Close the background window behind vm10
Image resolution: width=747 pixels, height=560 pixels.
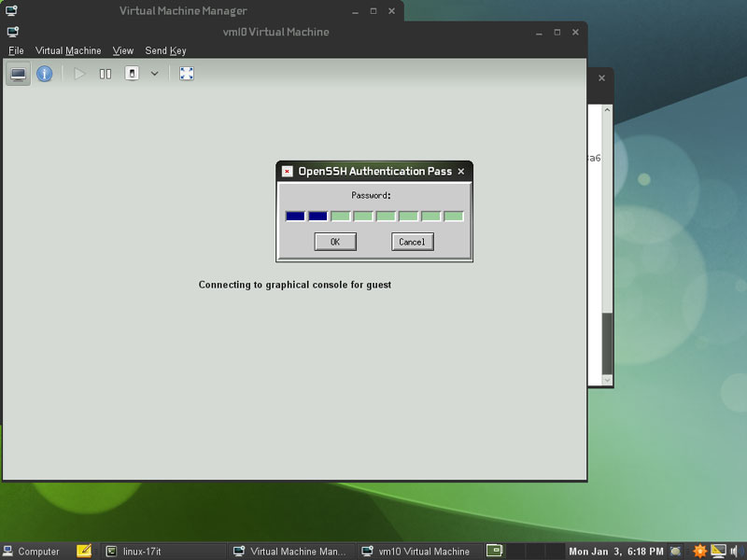tap(601, 78)
